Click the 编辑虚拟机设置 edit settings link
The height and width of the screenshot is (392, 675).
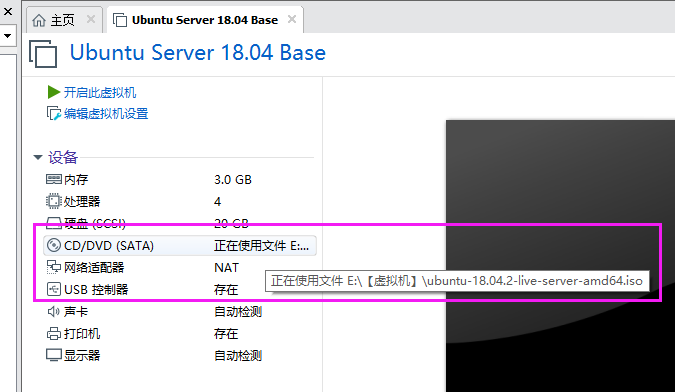pyautogui.click(x=106, y=114)
